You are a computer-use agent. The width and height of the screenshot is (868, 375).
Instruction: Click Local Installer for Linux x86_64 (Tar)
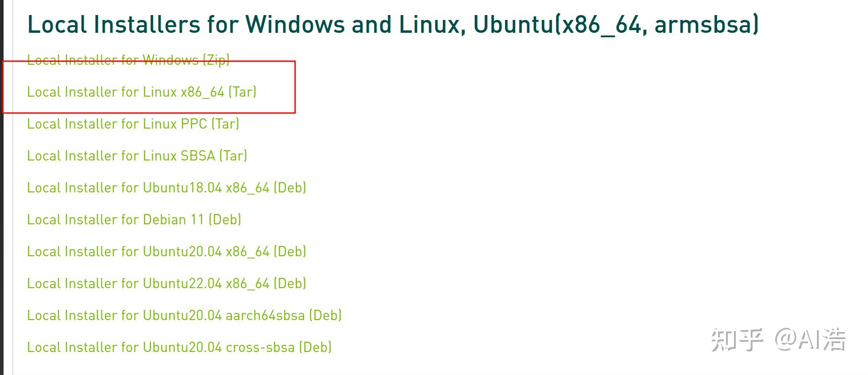pyautogui.click(x=142, y=92)
